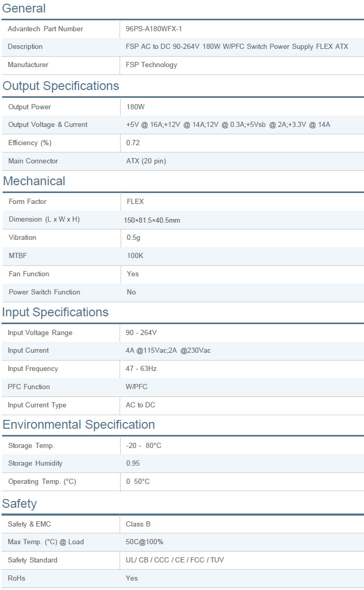
Task: Select the Storage Humidity 0.95 value
Action: tap(133, 463)
